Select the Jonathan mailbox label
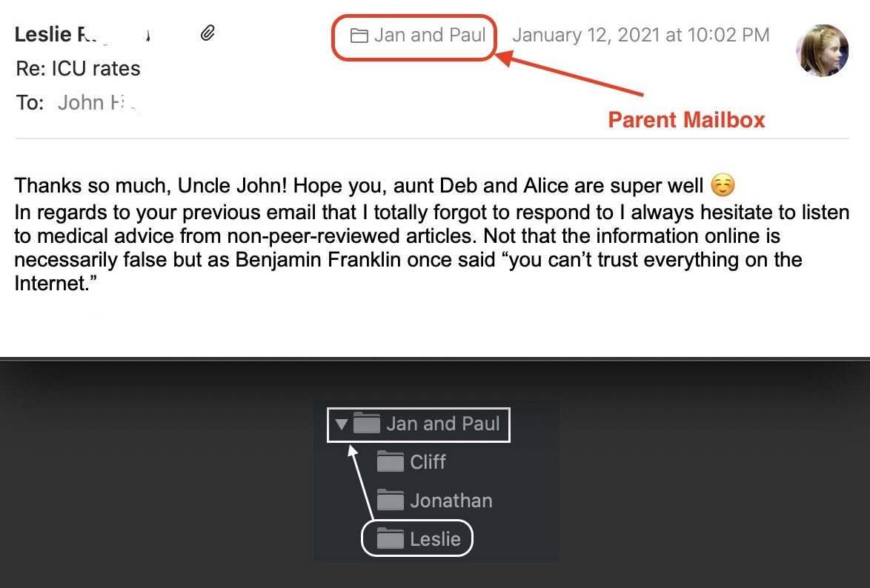This screenshot has width=870, height=588. (x=451, y=501)
